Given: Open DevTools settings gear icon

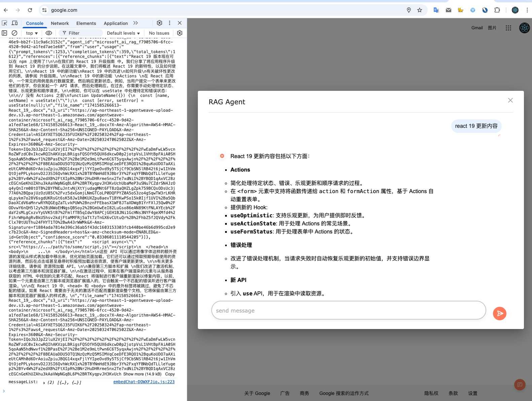Looking at the screenshot, I should [159, 23].
